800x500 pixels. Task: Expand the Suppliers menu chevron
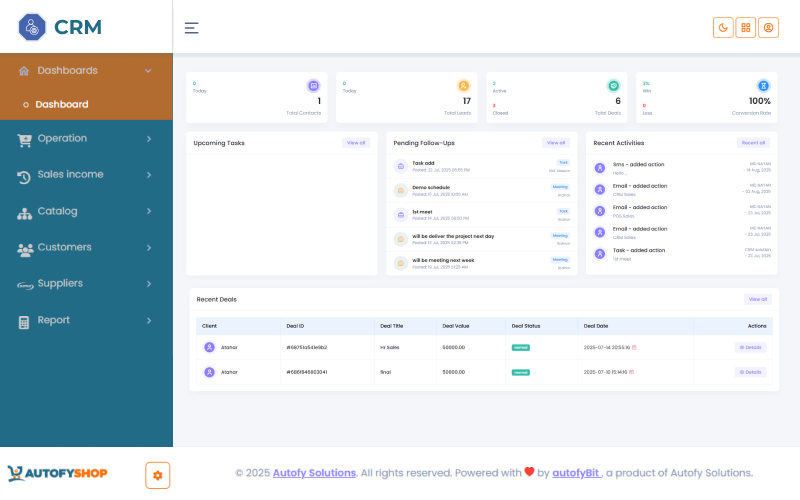pos(149,284)
